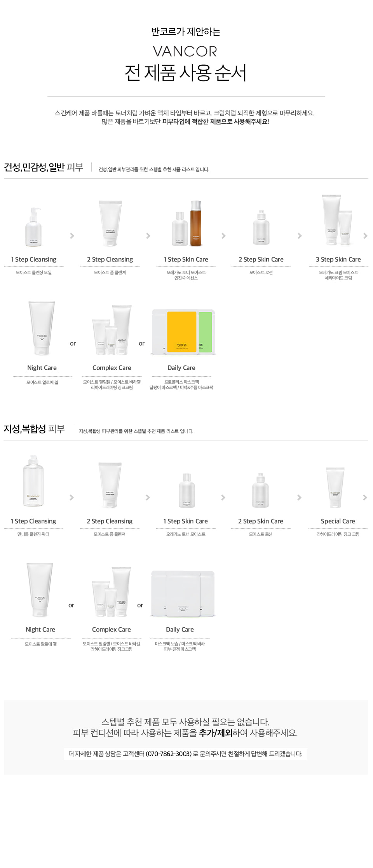Open the 3 Step Skin Care label

point(338,259)
